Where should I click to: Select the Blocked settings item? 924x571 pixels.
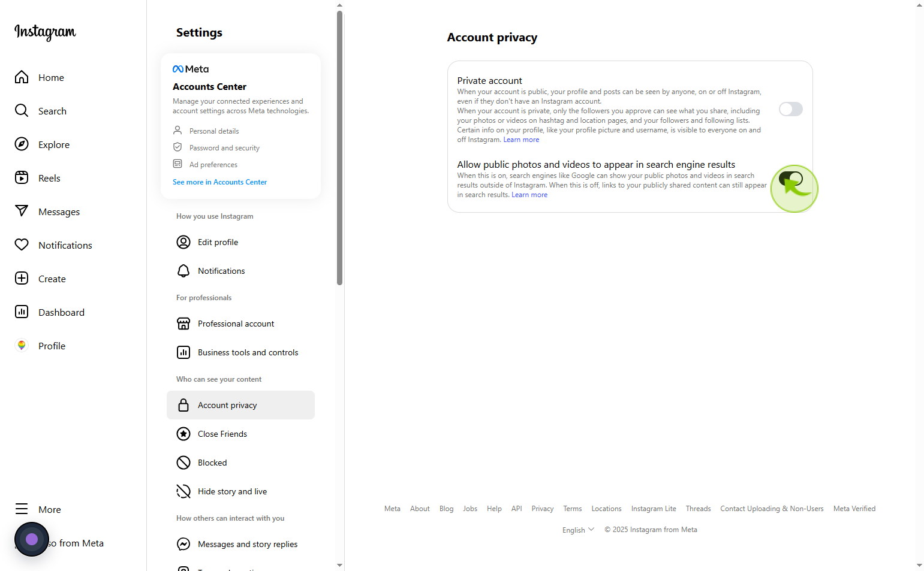240,463
